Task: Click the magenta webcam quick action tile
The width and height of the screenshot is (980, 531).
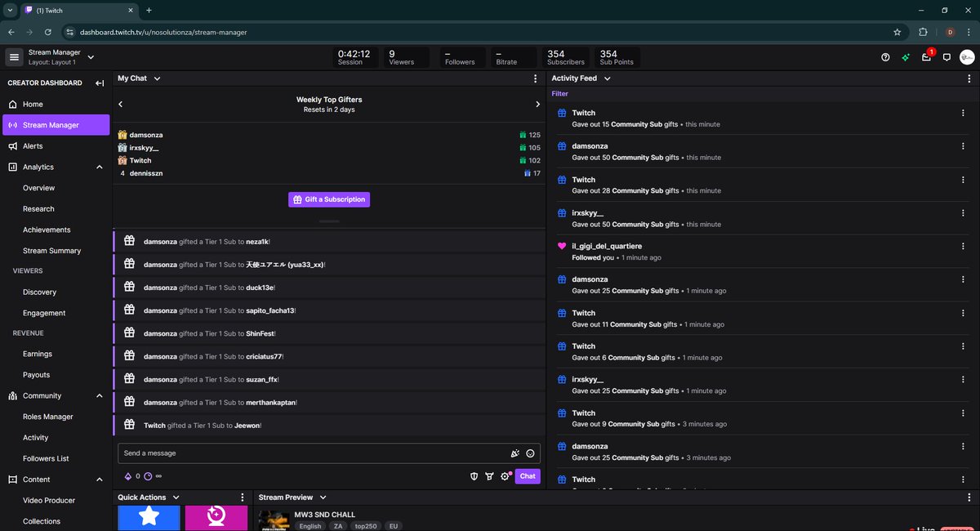Action: coord(216,518)
